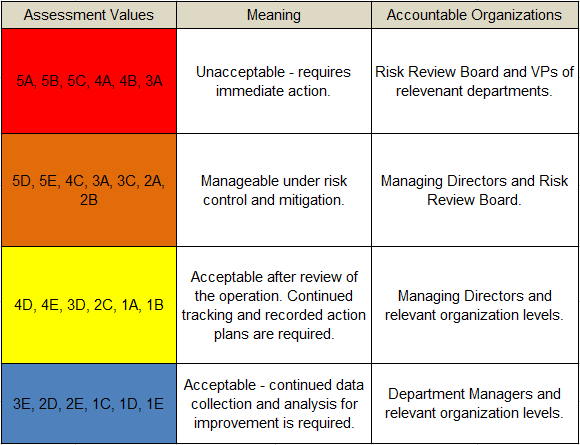Click 'improvement is required' text in blue row
The width and height of the screenshot is (580, 445).
[x=273, y=423]
